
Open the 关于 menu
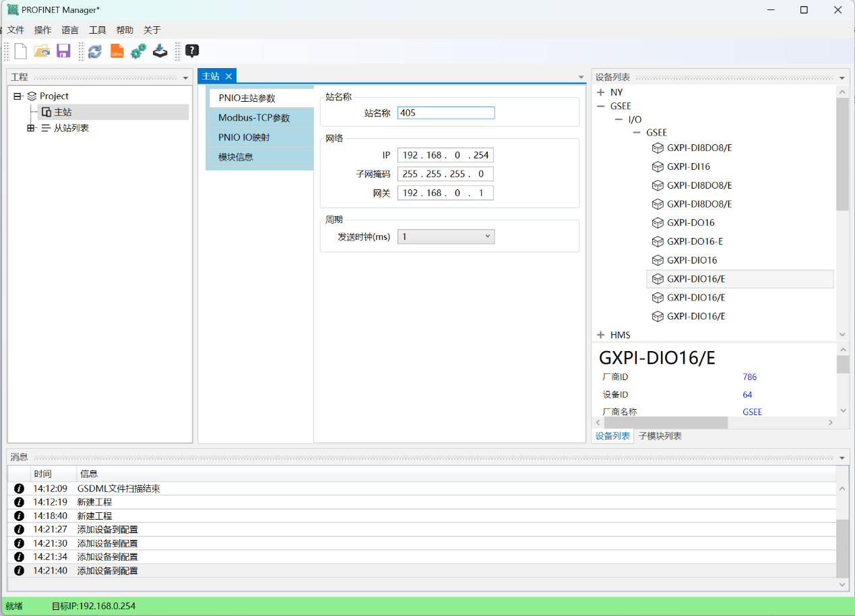[152, 30]
